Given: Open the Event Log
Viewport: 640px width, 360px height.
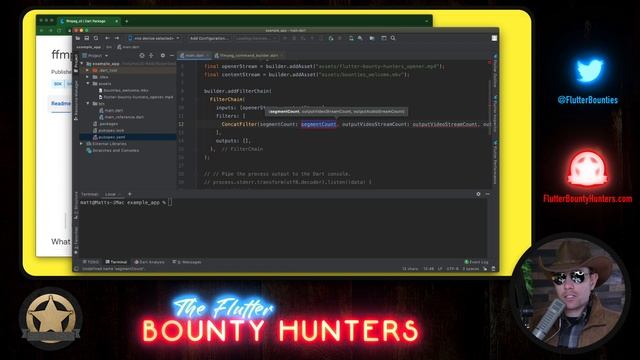Looking at the screenshot, I should 476,262.
